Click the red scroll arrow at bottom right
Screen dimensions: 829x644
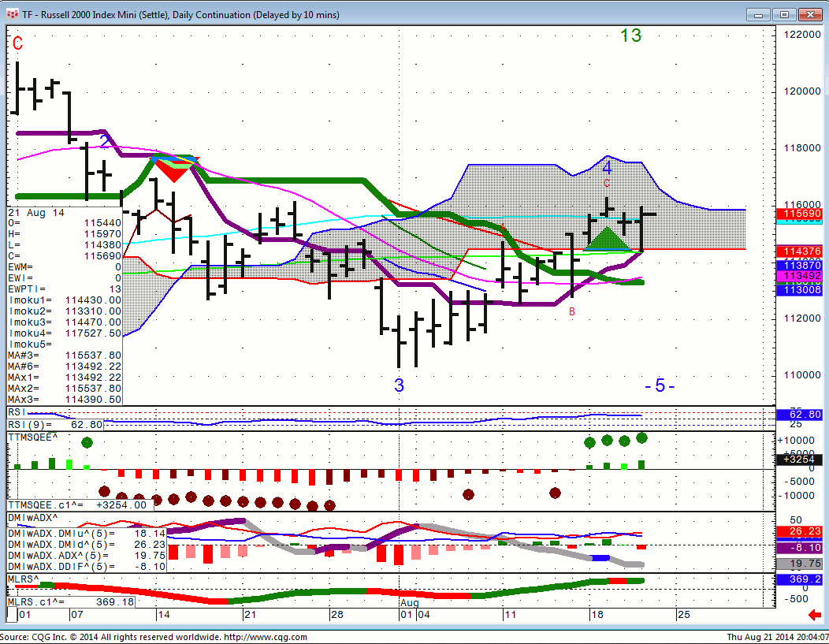815,614
